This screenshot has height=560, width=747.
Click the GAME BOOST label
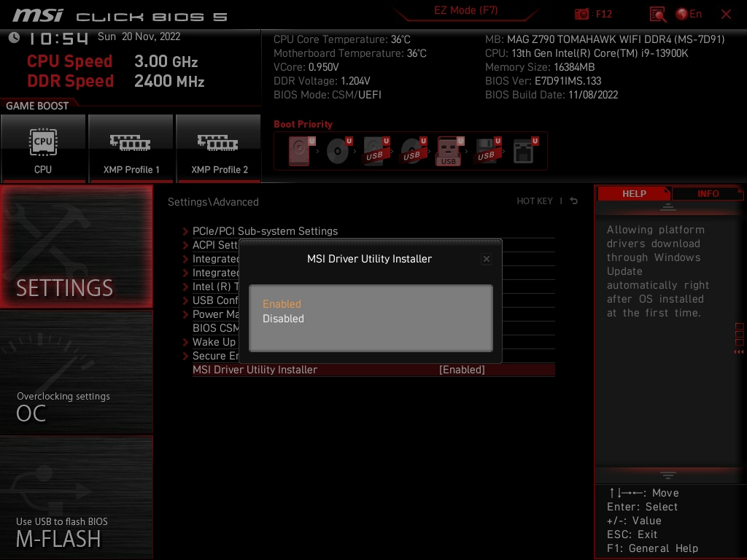pyautogui.click(x=37, y=106)
